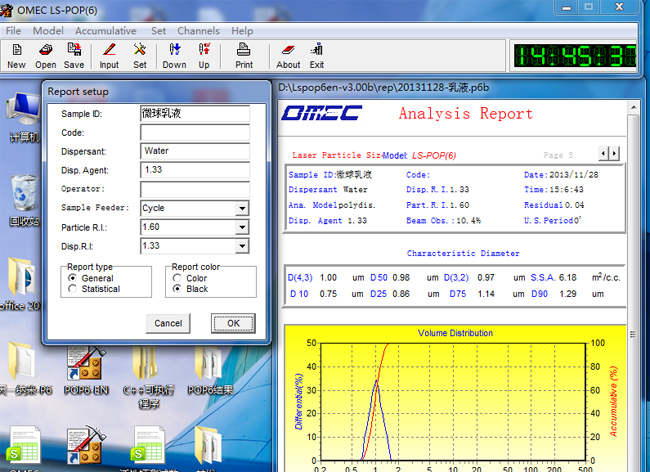Screen dimensions: 650x472
Task: Click the Characteristic Diameter heading
Action: tap(463, 253)
